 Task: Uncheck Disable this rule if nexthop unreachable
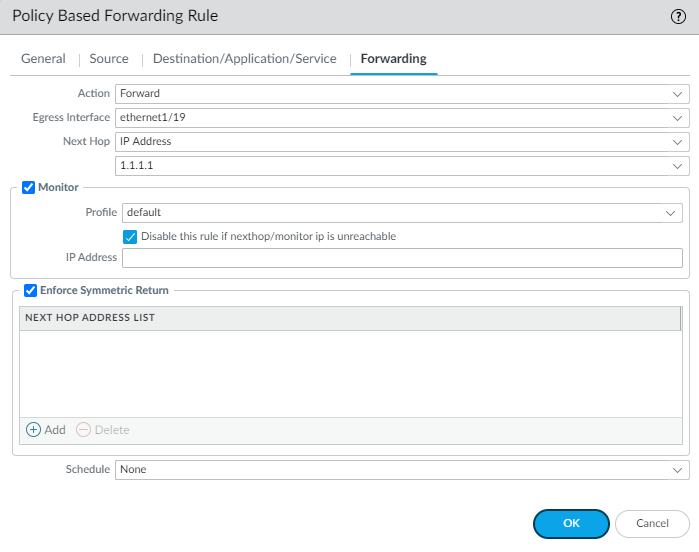(x=130, y=237)
